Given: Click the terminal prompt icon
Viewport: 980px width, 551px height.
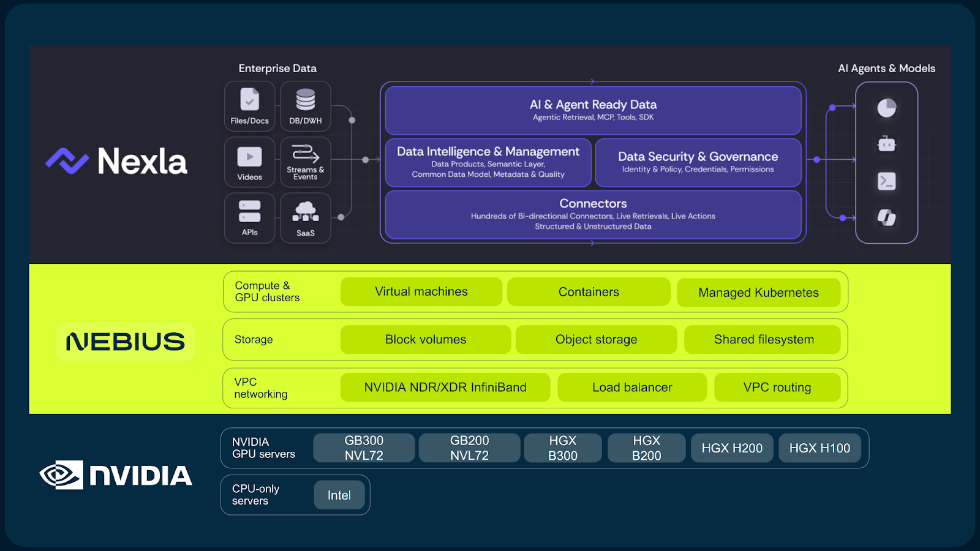Looking at the screenshot, I should [886, 181].
